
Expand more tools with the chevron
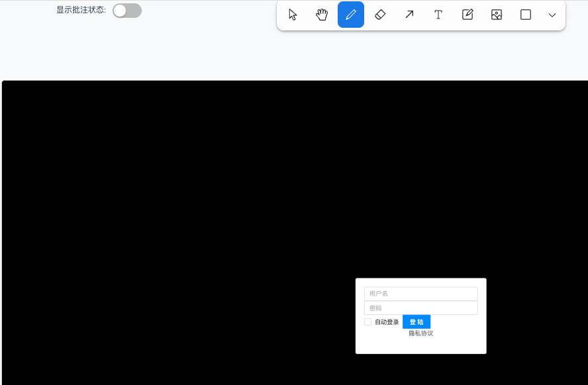(x=552, y=15)
